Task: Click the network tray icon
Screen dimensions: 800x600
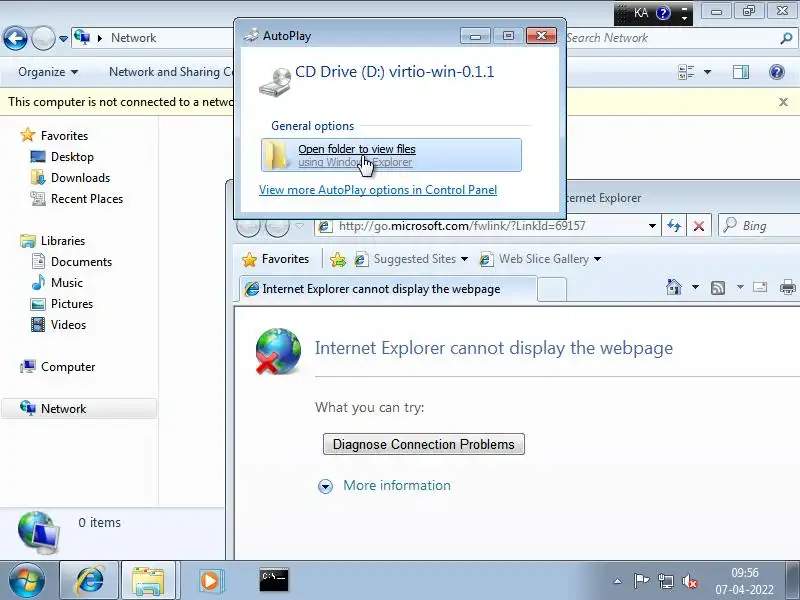Action: pyautogui.click(x=666, y=581)
